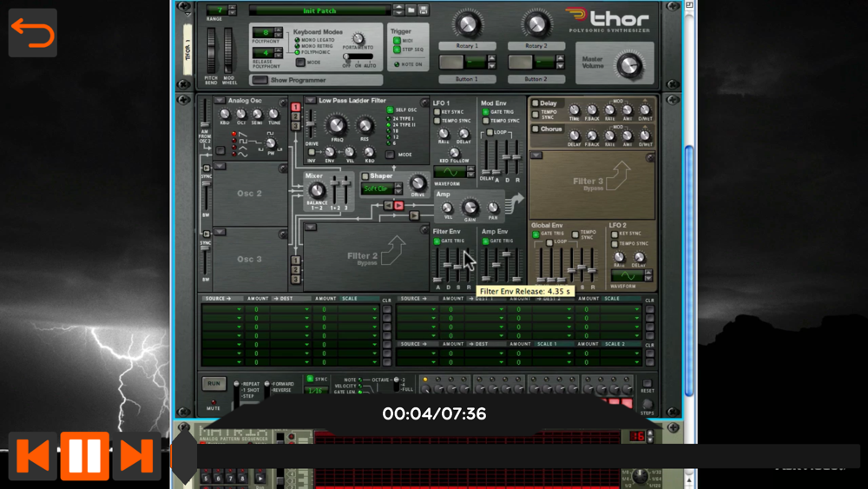Screen dimensions: 868x489
Task: Open the Analog Osc type selector arrow
Action: coord(220,100)
